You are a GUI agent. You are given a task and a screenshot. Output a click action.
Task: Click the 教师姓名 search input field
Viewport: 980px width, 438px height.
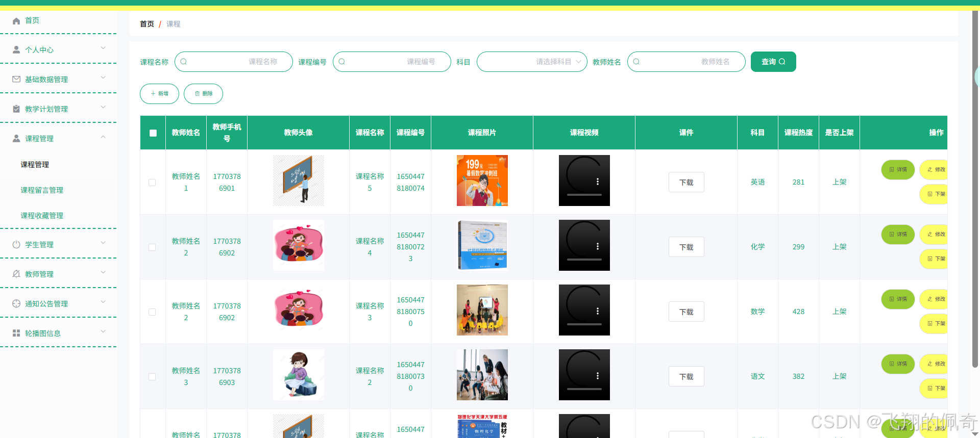(687, 62)
